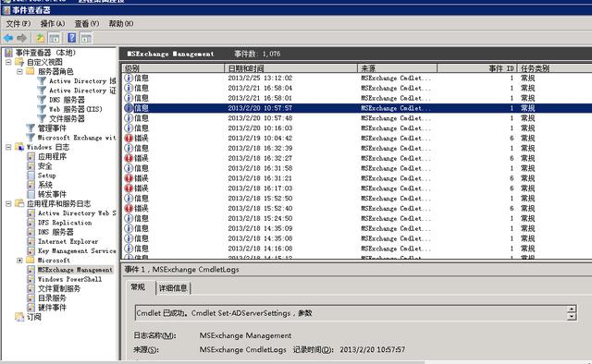The image size is (592, 364).
Task: Sort by the 任务类别 column header
Action: (x=554, y=68)
